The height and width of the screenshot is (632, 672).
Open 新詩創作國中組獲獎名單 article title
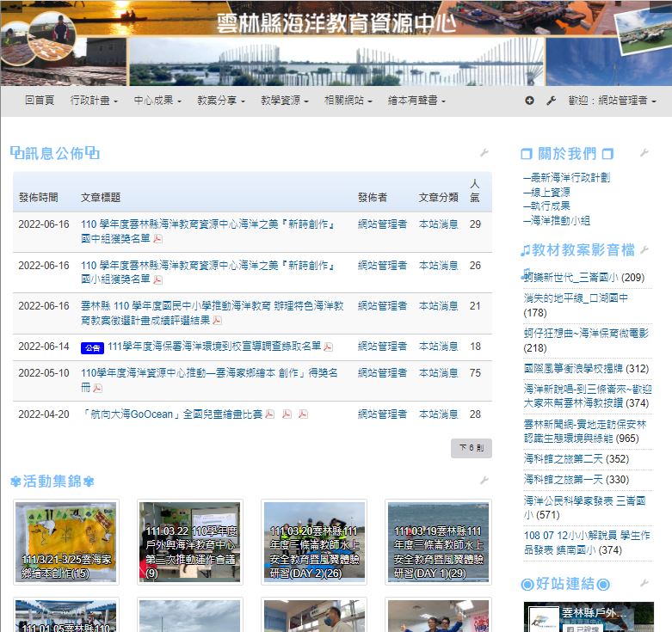tap(208, 231)
